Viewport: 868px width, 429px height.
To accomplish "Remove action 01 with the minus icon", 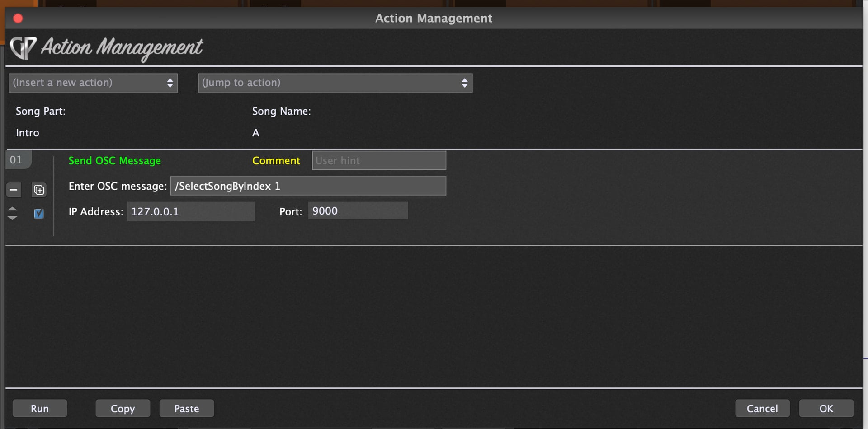I will (x=14, y=190).
